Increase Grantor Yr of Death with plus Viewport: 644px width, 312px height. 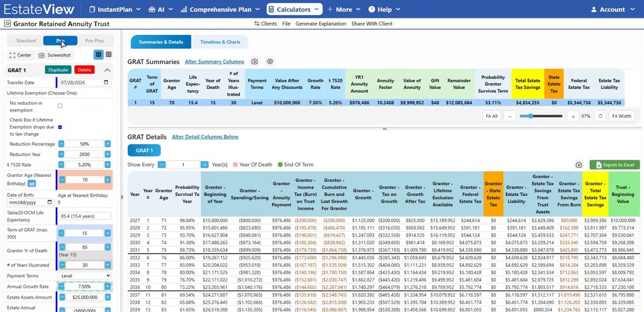point(108,247)
